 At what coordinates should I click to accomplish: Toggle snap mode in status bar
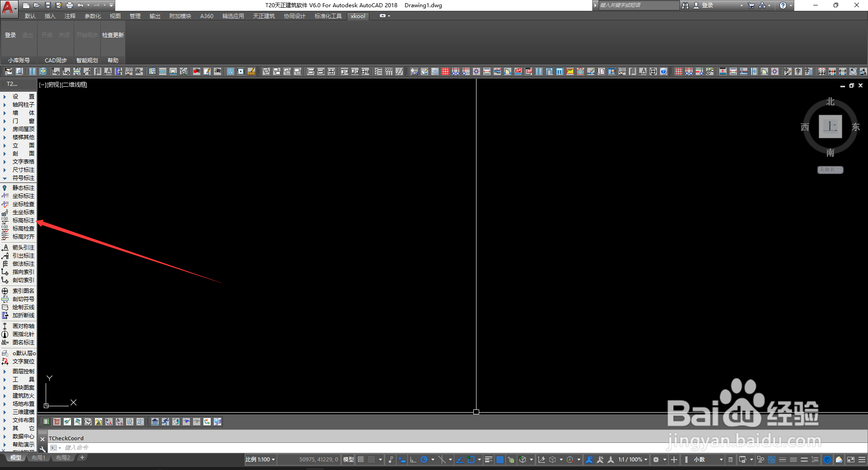point(371,460)
